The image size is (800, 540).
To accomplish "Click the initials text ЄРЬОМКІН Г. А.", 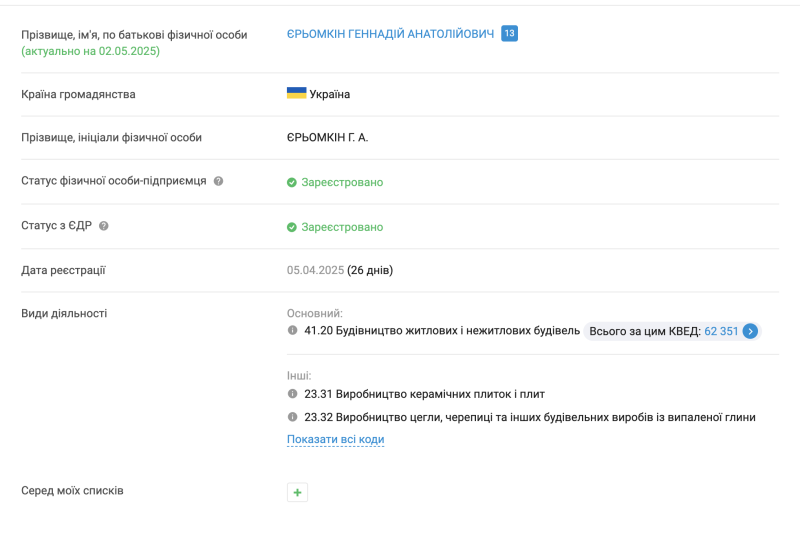I will pyautogui.click(x=327, y=138).
